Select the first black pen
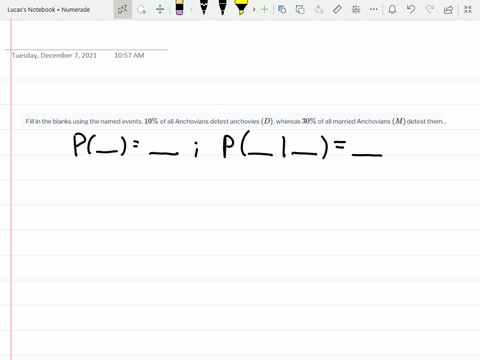Screen dimensions: 480x360 click(x=204, y=8)
